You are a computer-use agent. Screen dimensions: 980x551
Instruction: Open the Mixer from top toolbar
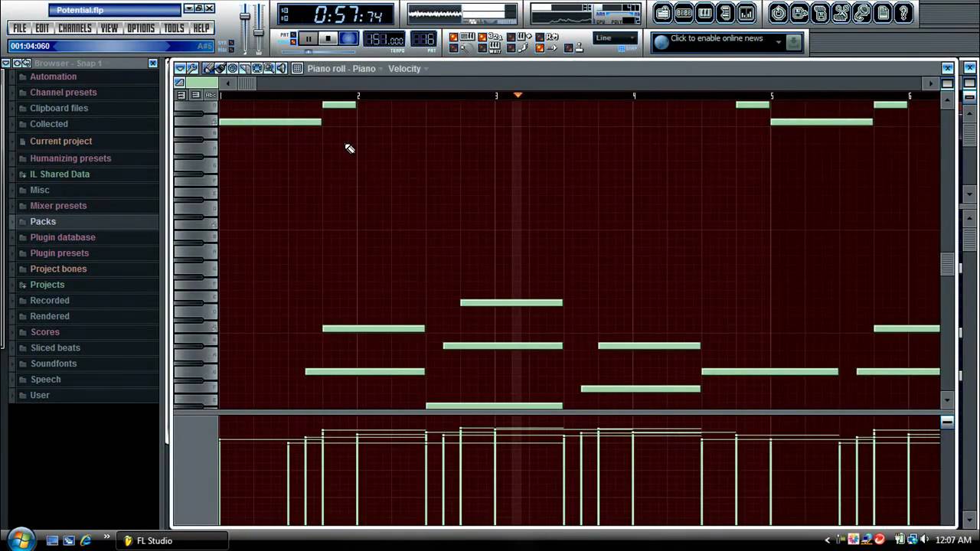[x=746, y=13]
